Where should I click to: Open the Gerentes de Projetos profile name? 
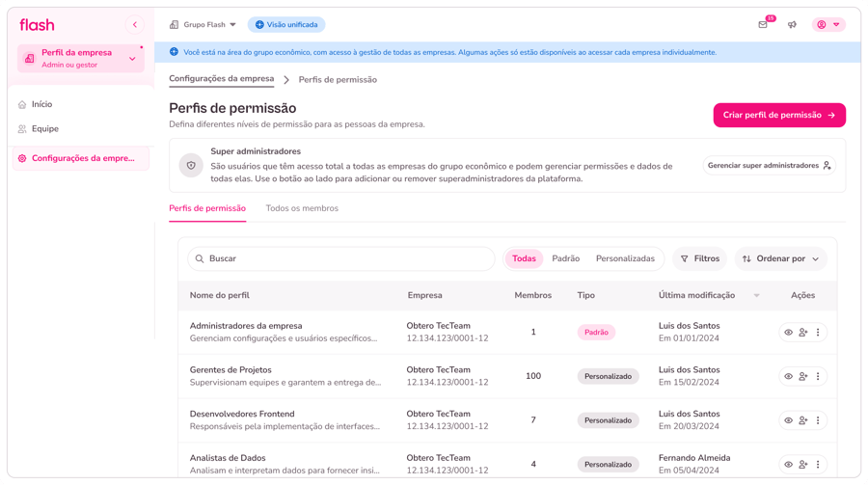[231, 370]
